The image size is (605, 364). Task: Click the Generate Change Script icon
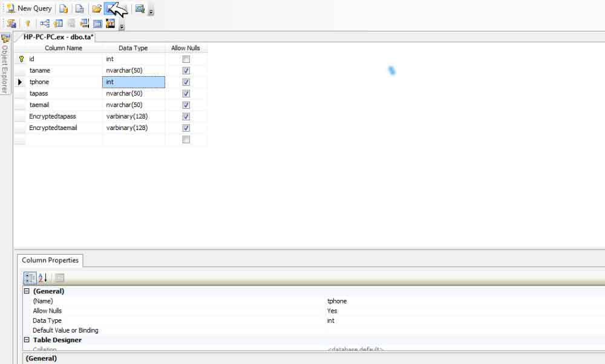[x=11, y=24]
